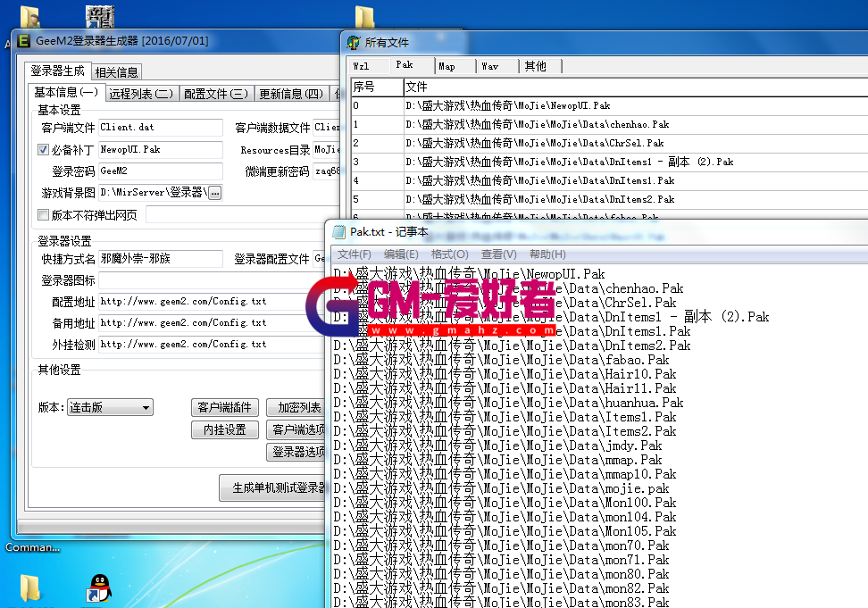This screenshot has height=608, width=868.
Task: Select the Wzl tab in 所有文件 window
Action: 369,66
